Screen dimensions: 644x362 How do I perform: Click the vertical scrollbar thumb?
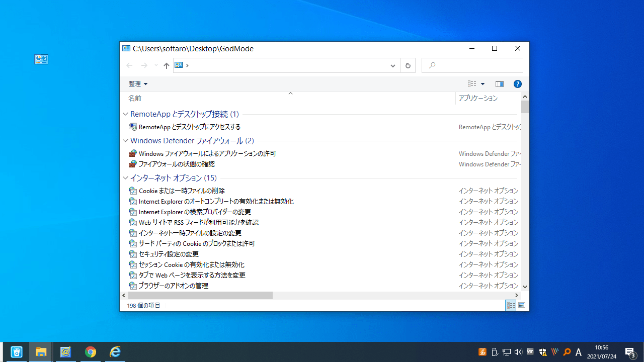pyautogui.click(x=525, y=107)
